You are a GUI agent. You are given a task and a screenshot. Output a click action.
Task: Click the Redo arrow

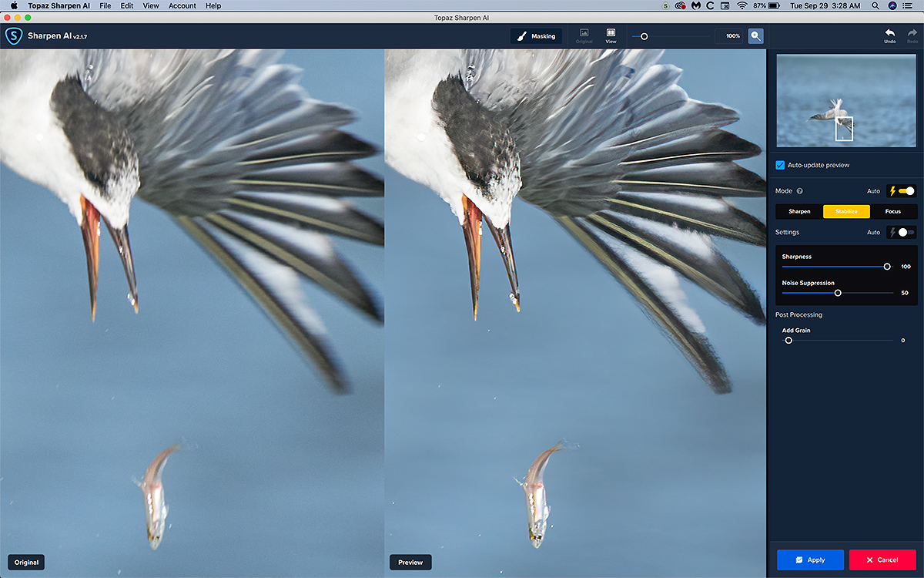click(x=912, y=35)
